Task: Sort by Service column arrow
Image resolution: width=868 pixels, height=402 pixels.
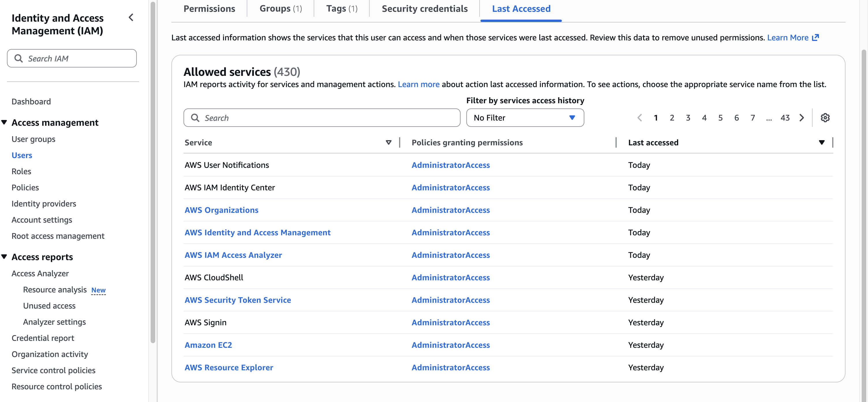Action: 388,142
